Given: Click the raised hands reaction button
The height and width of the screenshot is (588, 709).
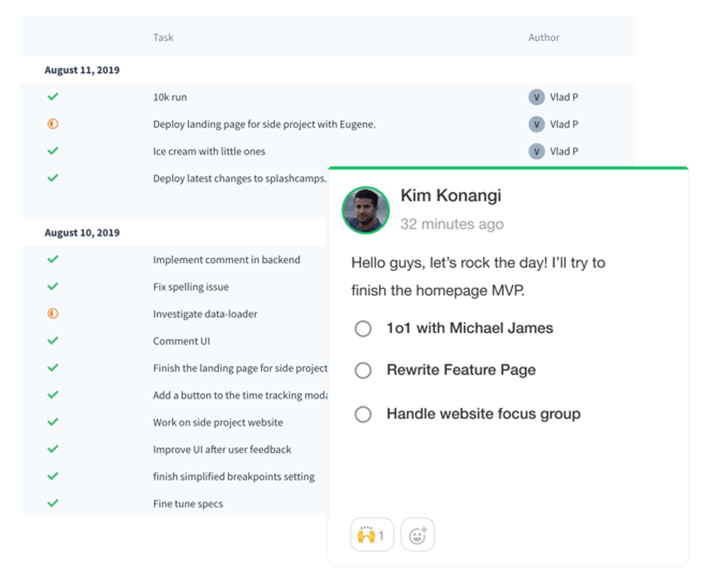Looking at the screenshot, I should (371, 535).
